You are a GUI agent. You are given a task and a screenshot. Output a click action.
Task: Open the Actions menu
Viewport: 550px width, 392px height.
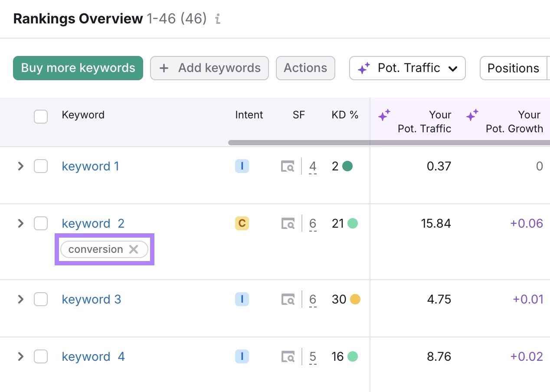pyautogui.click(x=305, y=68)
